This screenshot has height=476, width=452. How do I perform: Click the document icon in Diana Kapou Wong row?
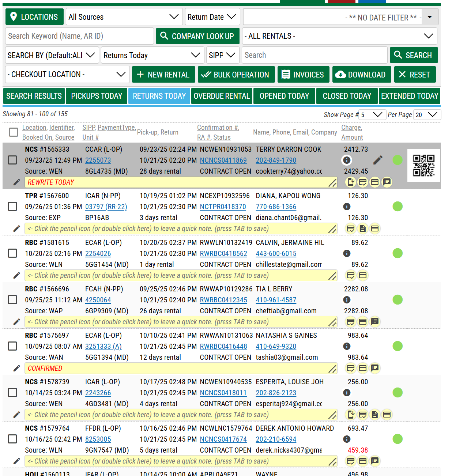(362, 229)
